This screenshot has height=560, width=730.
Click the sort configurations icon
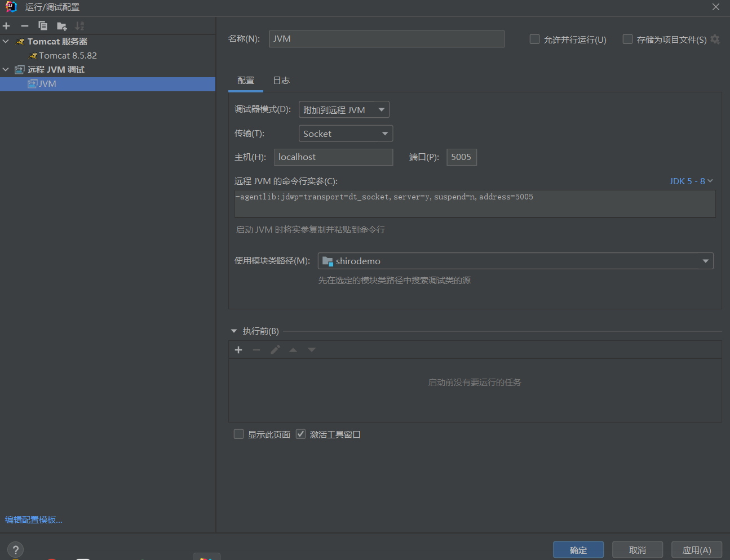tap(79, 26)
